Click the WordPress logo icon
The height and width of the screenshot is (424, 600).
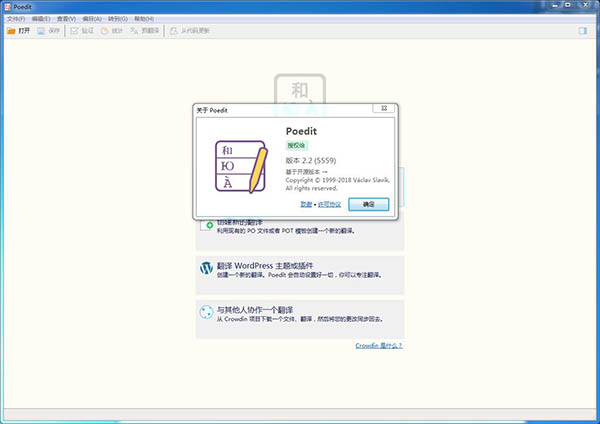point(207,268)
